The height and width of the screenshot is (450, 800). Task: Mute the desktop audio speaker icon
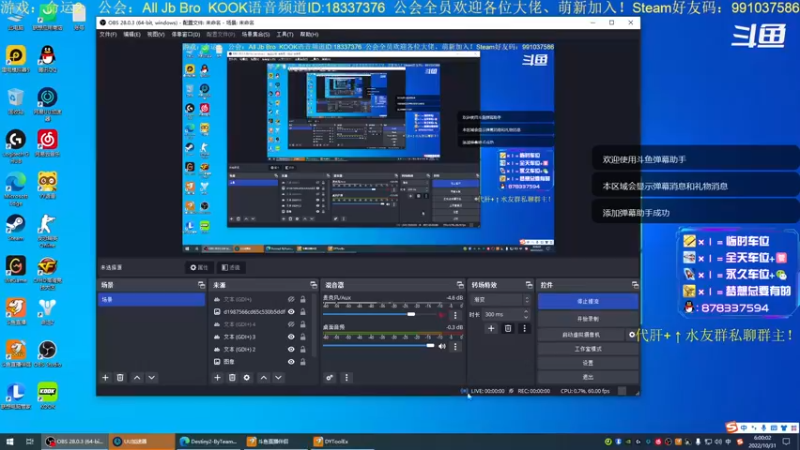[442, 346]
